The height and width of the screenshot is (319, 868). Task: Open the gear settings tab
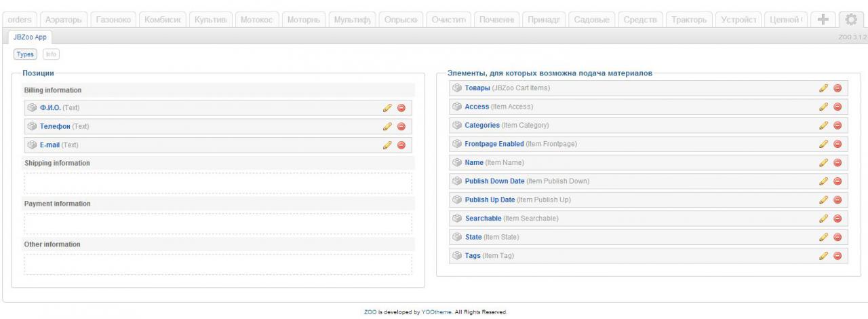(x=848, y=20)
